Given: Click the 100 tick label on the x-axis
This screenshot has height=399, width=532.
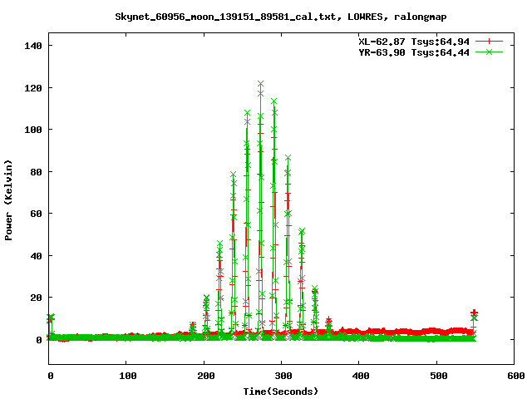Looking at the screenshot, I should 127,377.
